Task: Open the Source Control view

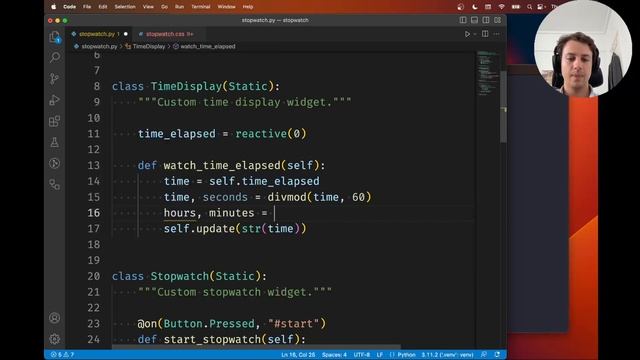Action: [54, 78]
